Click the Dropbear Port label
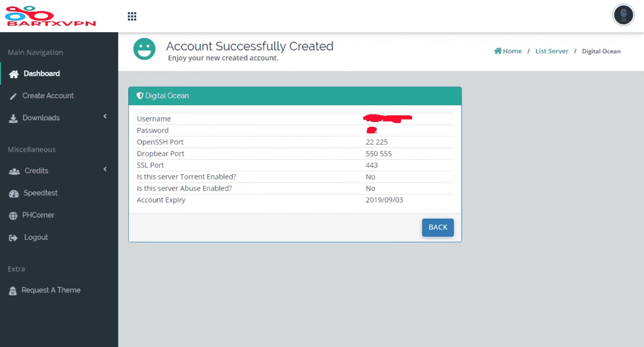 pos(160,154)
